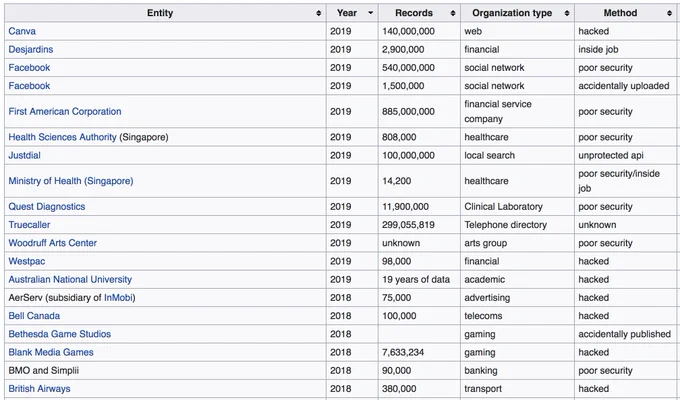
Task: Open the InMobi link
Action: 118,298
